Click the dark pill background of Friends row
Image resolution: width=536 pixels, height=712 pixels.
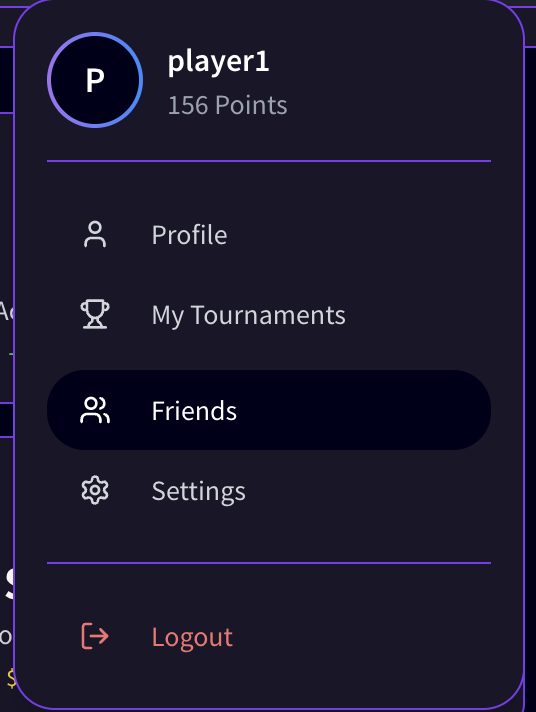[363, 410]
